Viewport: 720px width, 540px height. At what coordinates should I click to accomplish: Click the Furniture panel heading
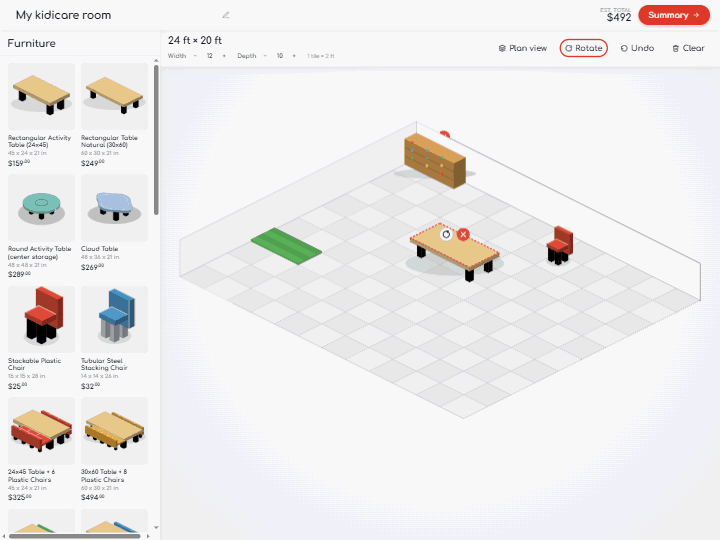[31, 43]
